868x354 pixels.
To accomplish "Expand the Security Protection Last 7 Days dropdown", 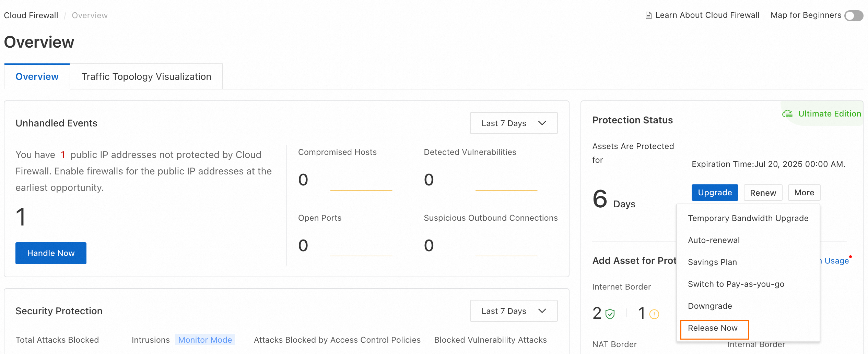I will coord(513,311).
